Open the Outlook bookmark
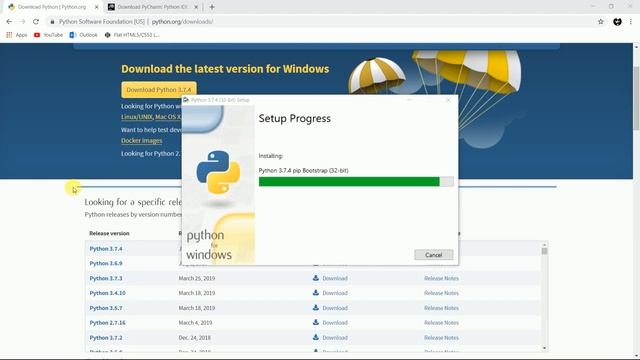This screenshot has height=360, width=640. [84, 35]
